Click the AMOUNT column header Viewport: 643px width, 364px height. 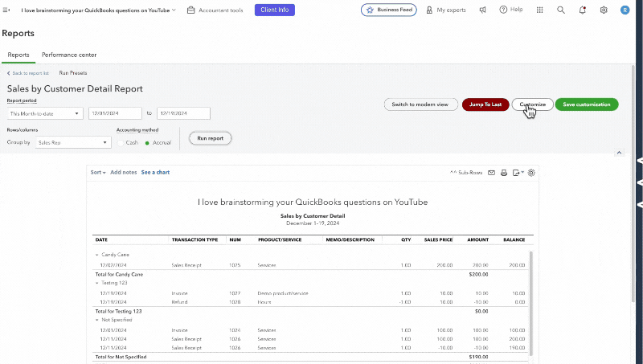point(477,239)
